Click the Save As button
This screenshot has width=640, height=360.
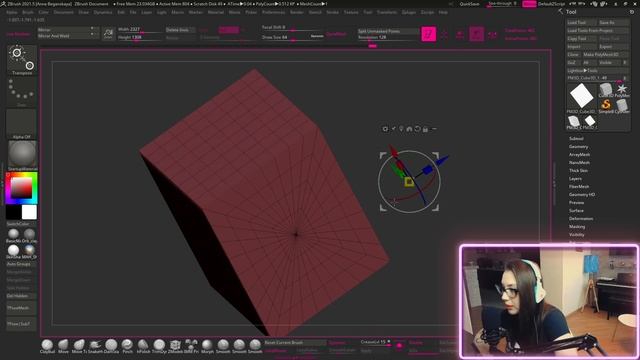click(613, 22)
